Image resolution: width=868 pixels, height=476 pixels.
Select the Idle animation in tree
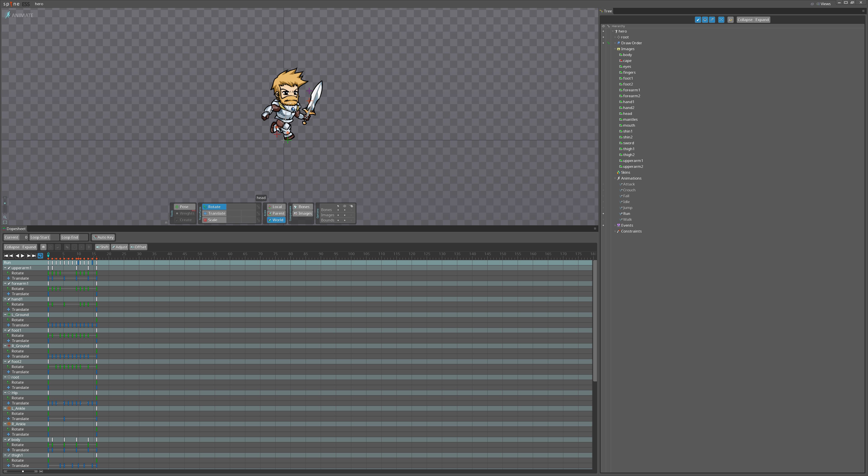pos(626,202)
